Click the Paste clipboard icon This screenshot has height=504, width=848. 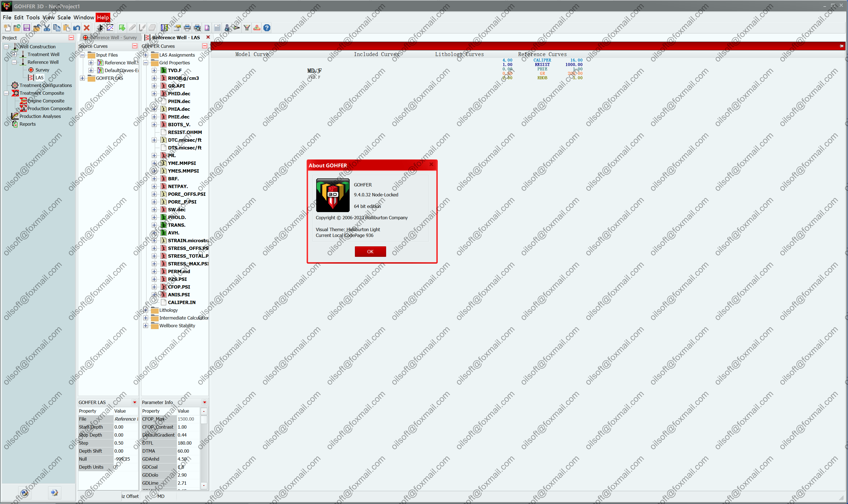67,28
